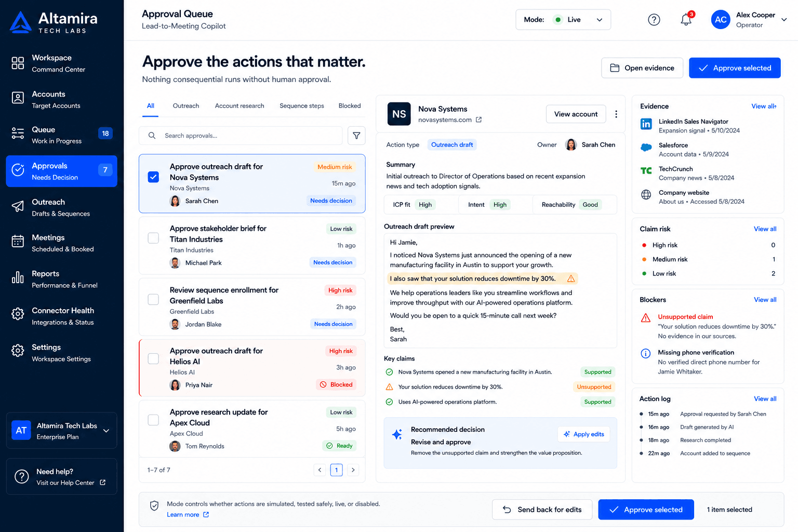
Task: Click the Search approvals input field
Action: (x=241, y=136)
